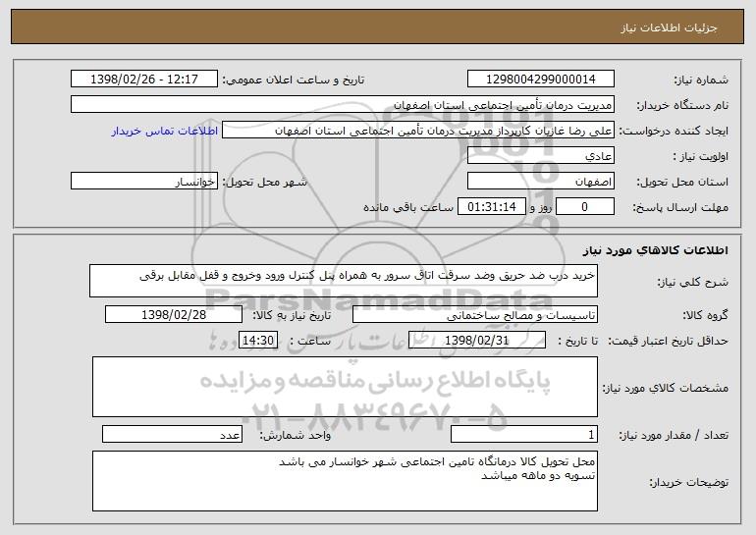Image resolution: width=756 pixels, height=535 pixels.
Task: Click the اطلاعات کالاهای مورد نیاز section heading
Action: pyautogui.click(x=655, y=250)
